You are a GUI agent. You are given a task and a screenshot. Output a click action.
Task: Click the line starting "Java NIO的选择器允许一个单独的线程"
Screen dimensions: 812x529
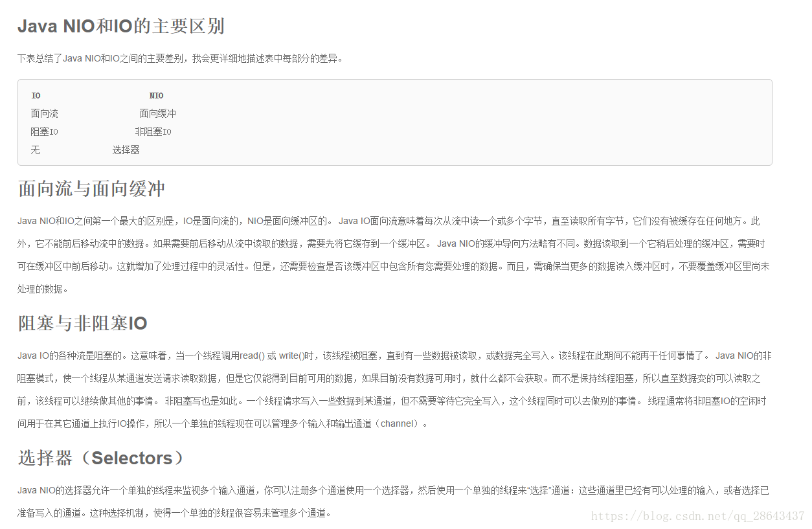click(x=393, y=490)
